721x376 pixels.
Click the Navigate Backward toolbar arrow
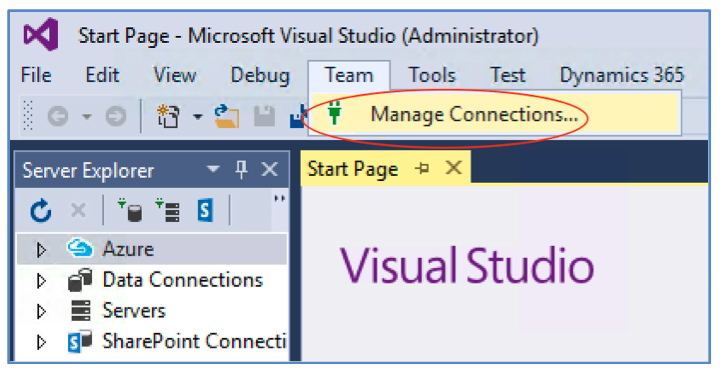pyautogui.click(x=58, y=116)
